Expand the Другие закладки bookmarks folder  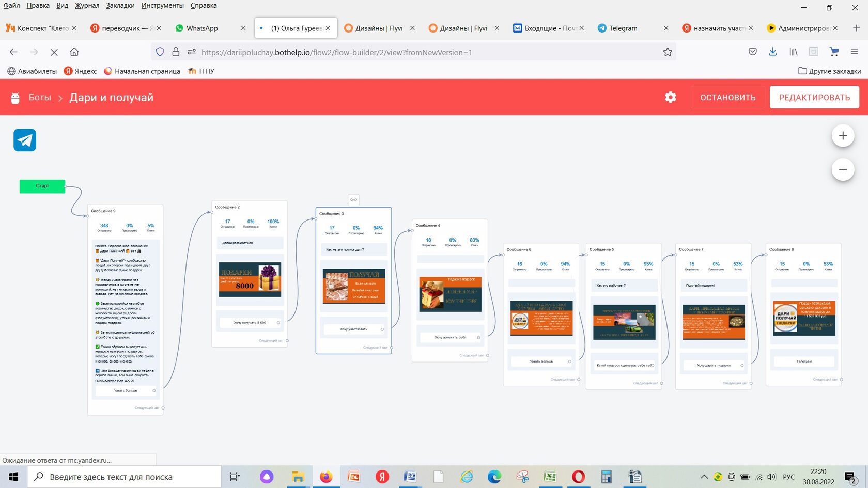coord(829,71)
